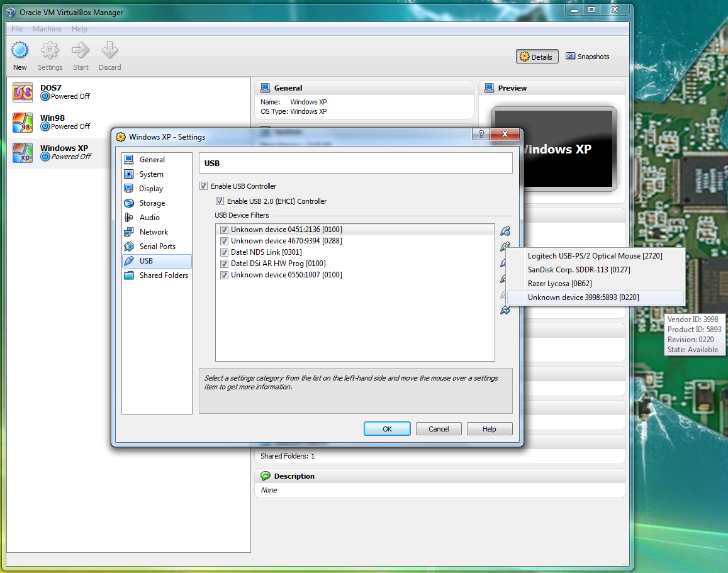Image resolution: width=728 pixels, height=573 pixels.
Task: Open the Machine menu
Action: tap(47, 29)
